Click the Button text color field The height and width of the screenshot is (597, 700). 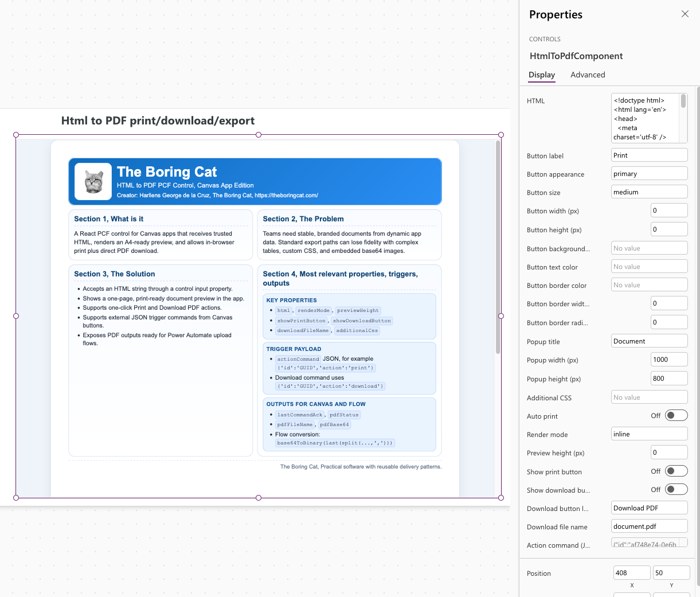(650, 266)
